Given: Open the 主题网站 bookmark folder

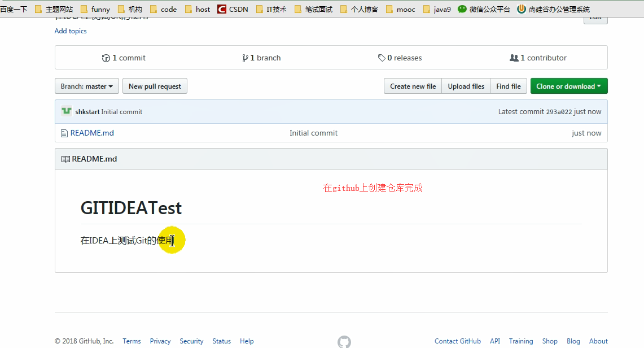Looking at the screenshot, I should point(54,9).
